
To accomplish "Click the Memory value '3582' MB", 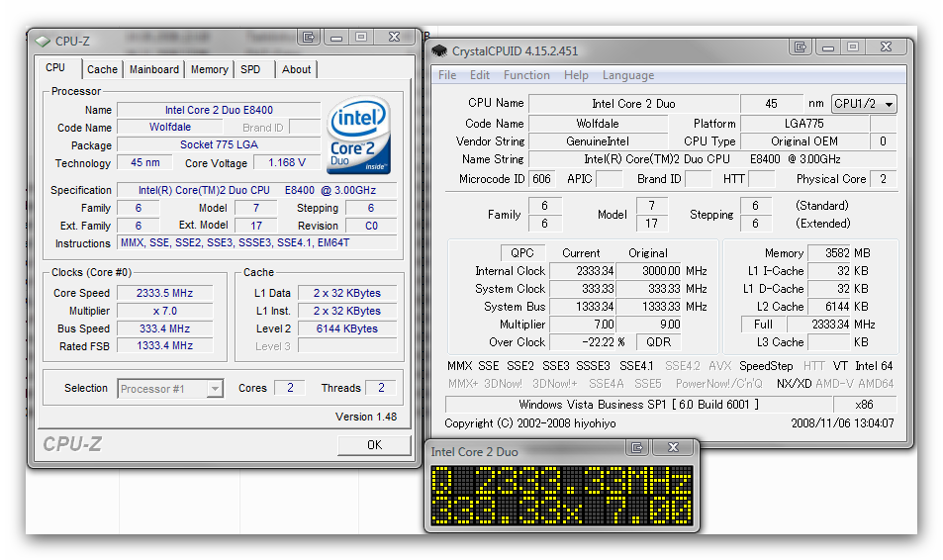I will pos(829,253).
